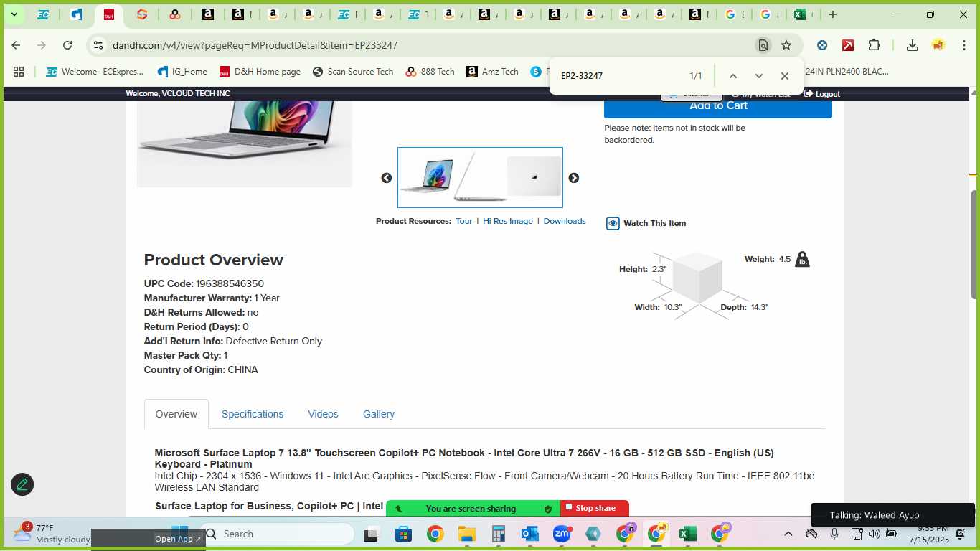Select the closed-lid laptop thumbnail

click(534, 176)
